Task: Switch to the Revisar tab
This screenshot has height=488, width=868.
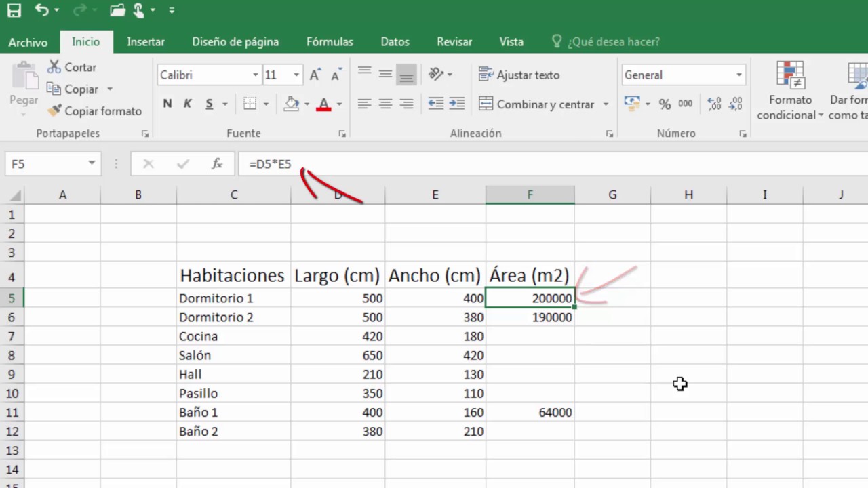Action: pos(454,42)
